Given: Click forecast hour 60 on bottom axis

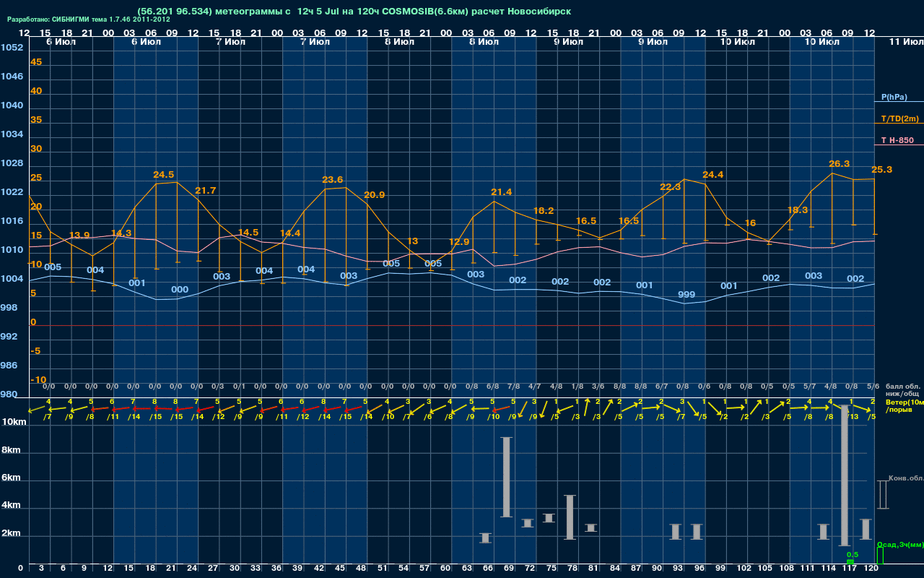Looking at the screenshot, I should point(445,569).
